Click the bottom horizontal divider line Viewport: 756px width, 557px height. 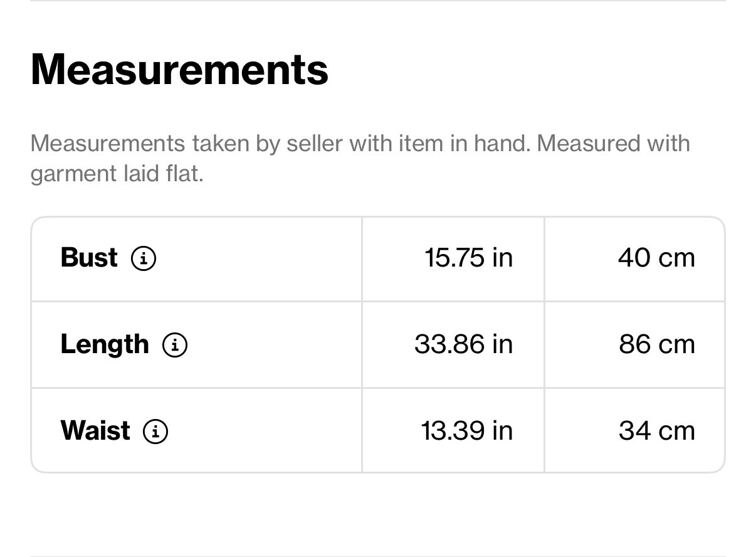pos(378,556)
